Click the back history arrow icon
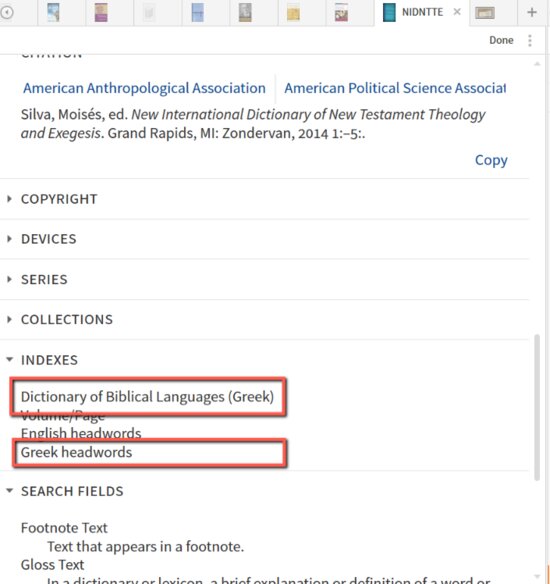The width and height of the screenshot is (550, 584). tap(7, 12)
